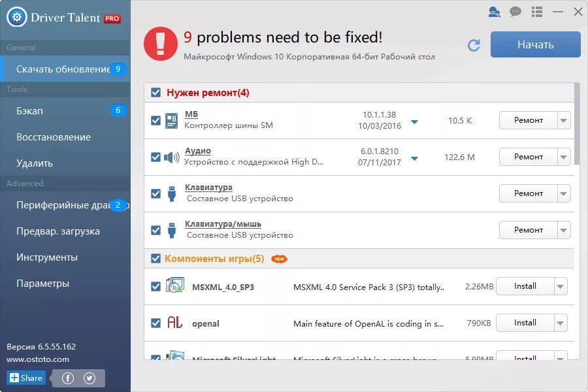Click the Клавиатура/мышь device name link
The height and width of the screenshot is (392, 588).
[223, 224]
